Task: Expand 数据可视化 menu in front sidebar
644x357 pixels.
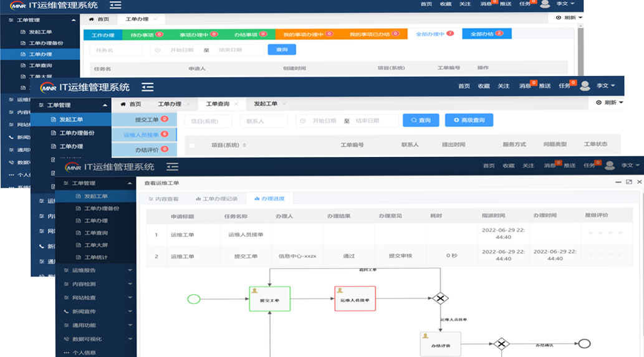Action: (x=130, y=339)
